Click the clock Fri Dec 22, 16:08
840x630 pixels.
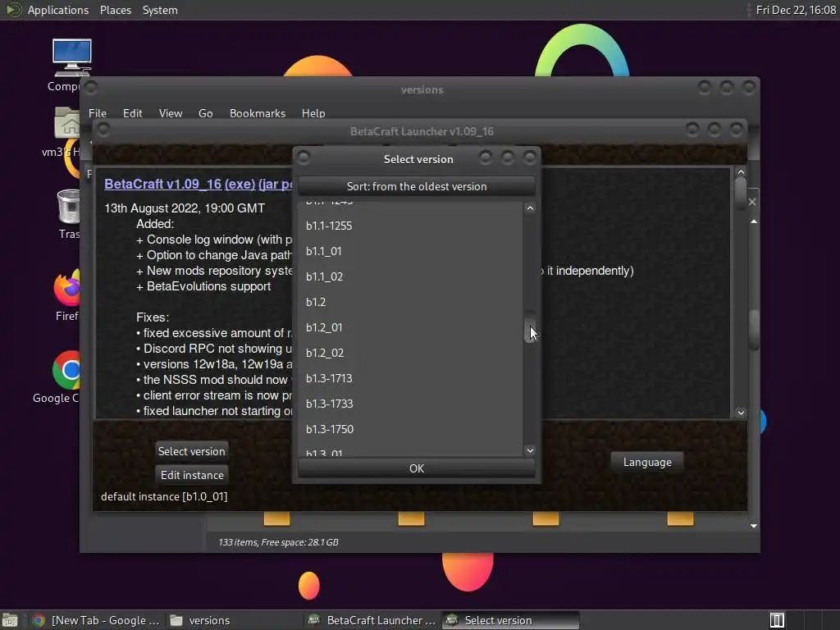coord(796,10)
